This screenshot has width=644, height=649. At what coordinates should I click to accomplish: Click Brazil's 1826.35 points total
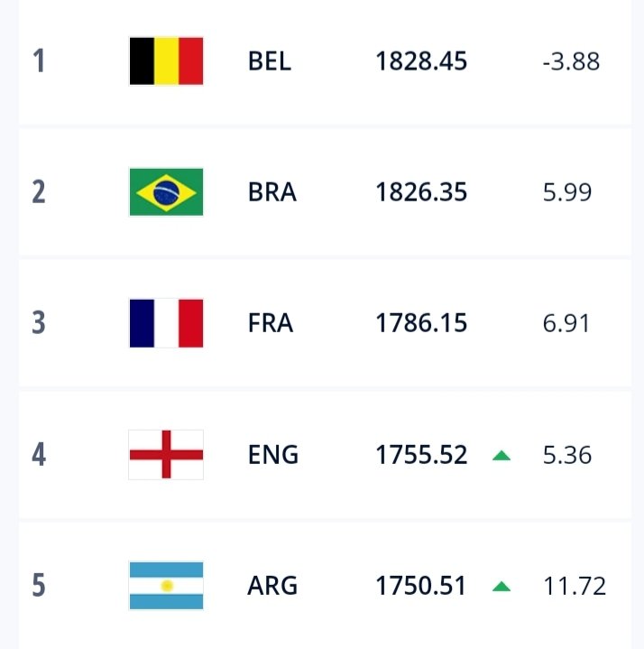421,192
